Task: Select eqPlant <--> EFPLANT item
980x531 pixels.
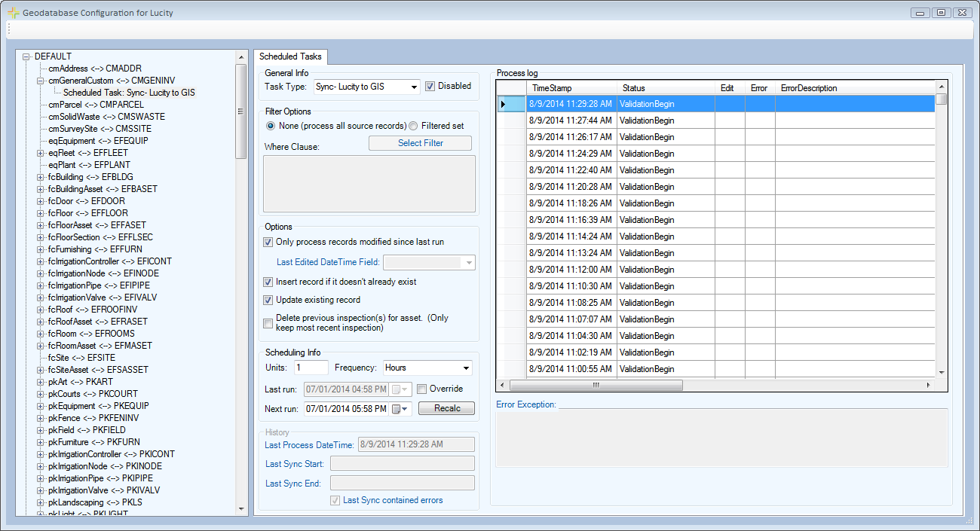Action: tap(89, 165)
